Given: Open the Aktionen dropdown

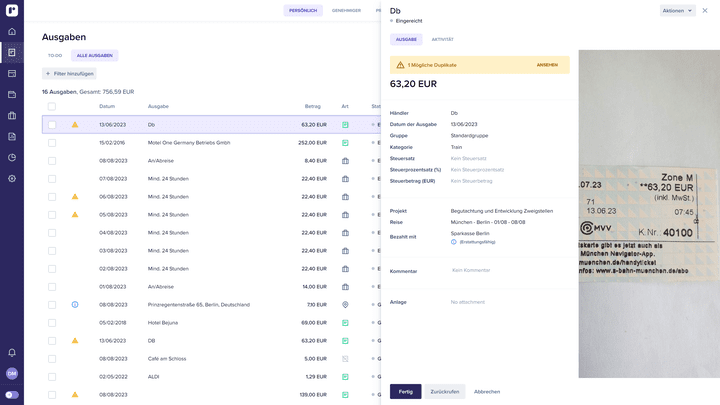Looking at the screenshot, I should tap(677, 11).
